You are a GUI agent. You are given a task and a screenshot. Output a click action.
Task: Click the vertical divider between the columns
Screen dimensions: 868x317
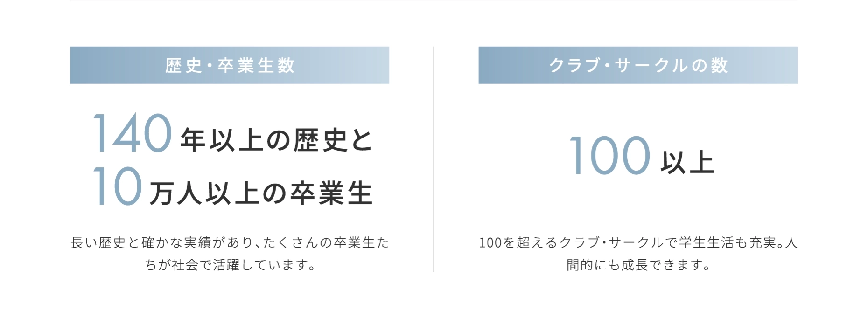tap(434, 158)
